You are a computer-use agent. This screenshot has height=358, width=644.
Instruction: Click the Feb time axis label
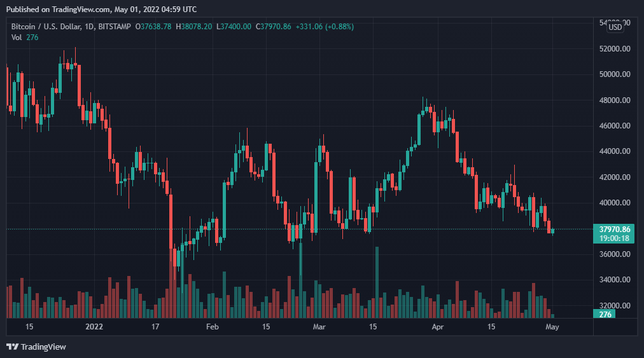pyautogui.click(x=213, y=327)
